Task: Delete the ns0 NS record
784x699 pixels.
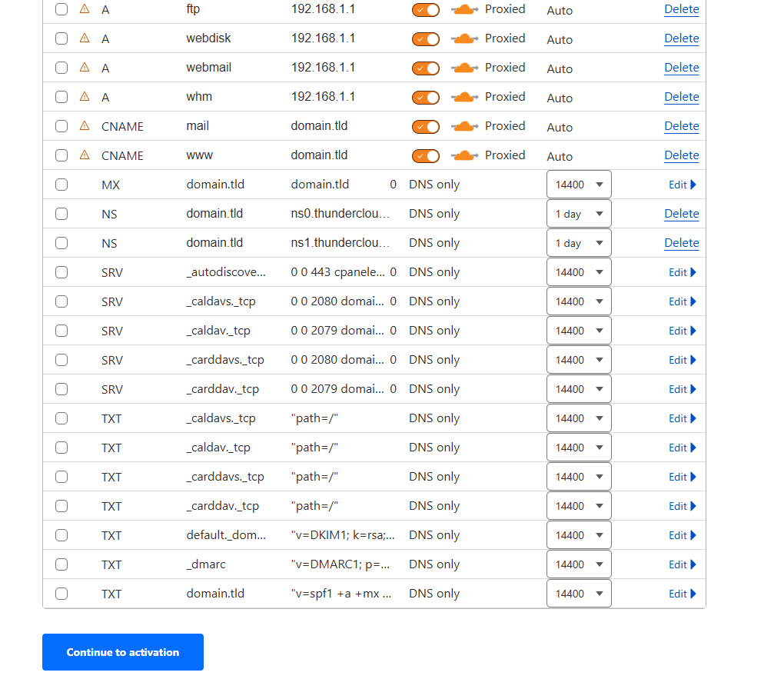Action: pyautogui.click(x=682, y=214)
